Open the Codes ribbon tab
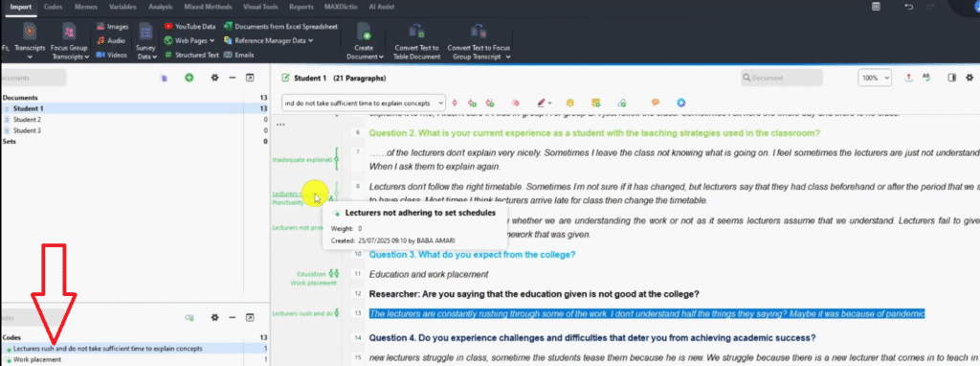Screen dimensions: 980x366 [x=54, y=7]
